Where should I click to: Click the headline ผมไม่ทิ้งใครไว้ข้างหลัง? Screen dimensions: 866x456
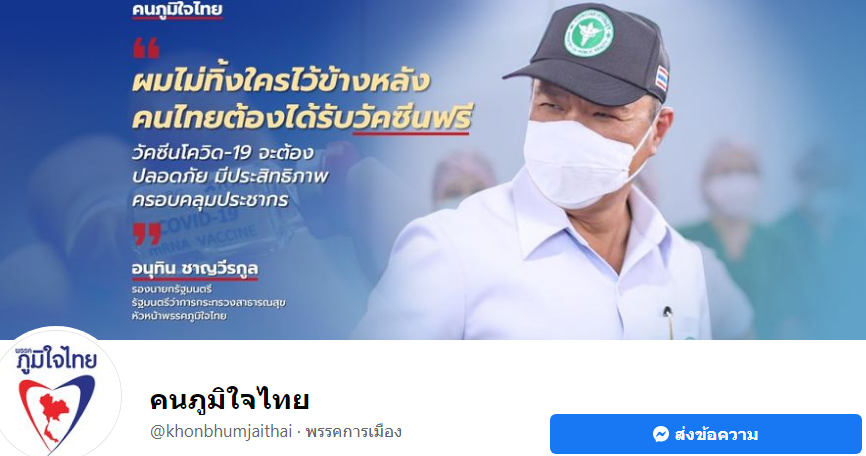281,81
